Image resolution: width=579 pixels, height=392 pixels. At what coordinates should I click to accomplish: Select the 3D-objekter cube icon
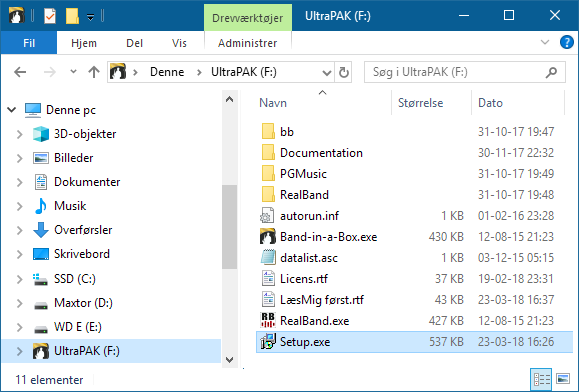pos(41,134)
